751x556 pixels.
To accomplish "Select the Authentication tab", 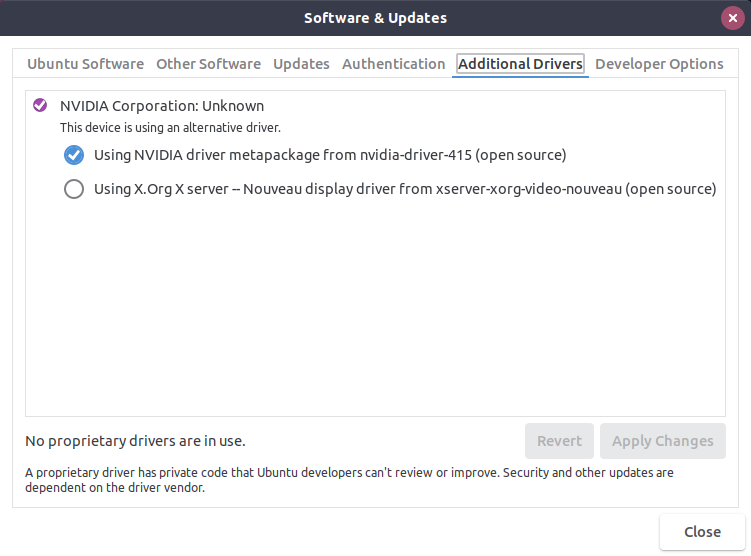I will point(393,64).
